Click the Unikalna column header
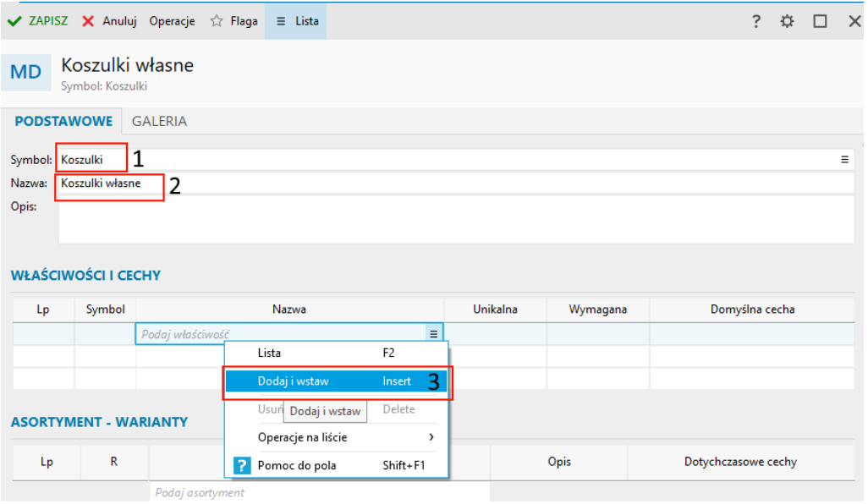Screen dimensions: 868x504 (x=495, y=310)
